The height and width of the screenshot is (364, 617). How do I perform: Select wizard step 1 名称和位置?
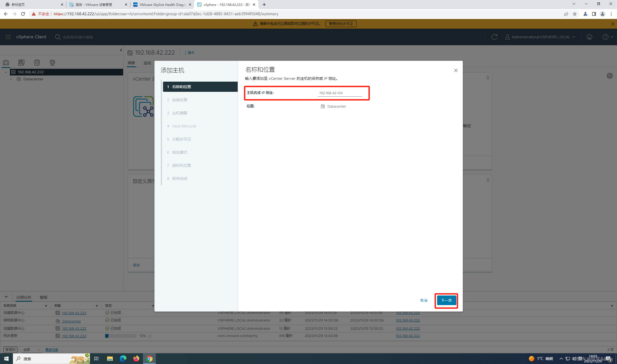[200, 87]
